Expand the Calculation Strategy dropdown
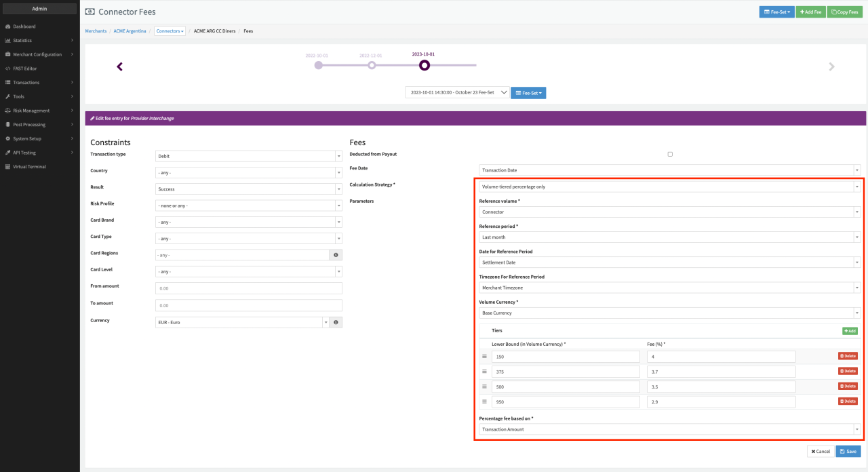This screenshot has width=868, height=472. pos(669,186)
